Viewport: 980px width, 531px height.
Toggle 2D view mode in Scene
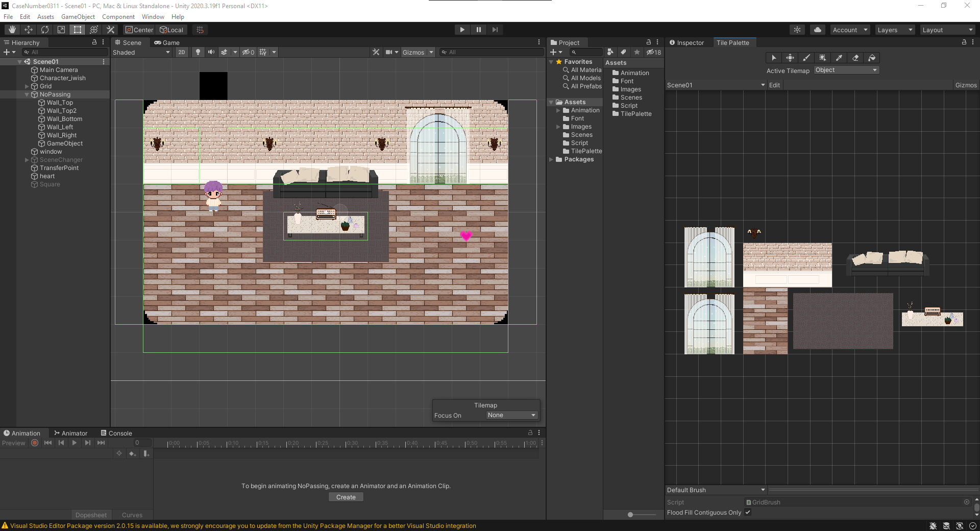pos(182,52)
